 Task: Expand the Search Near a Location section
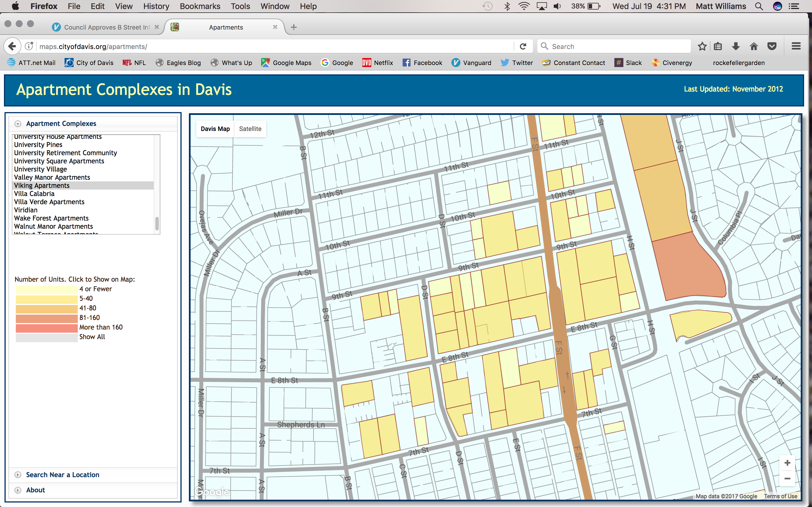(x=62, y=475)
